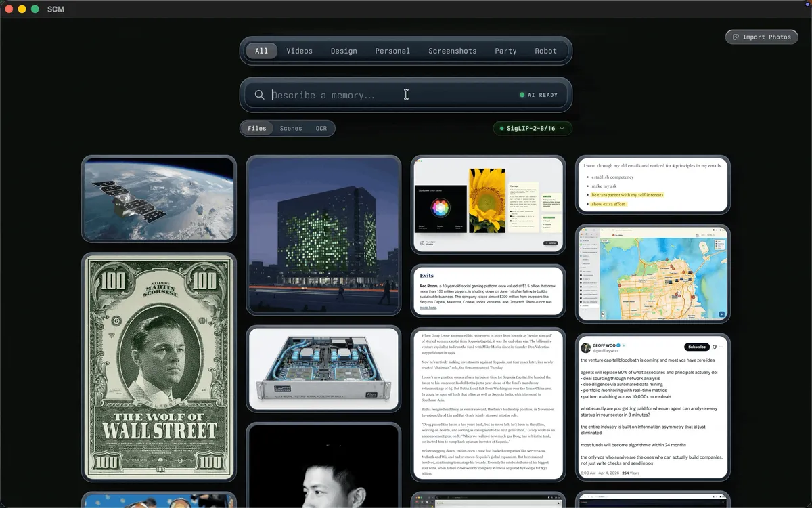This screenshot has height=508, width=812.
Task: Open the Doug Leone Sequoia article screenshot
Action: 488,404
